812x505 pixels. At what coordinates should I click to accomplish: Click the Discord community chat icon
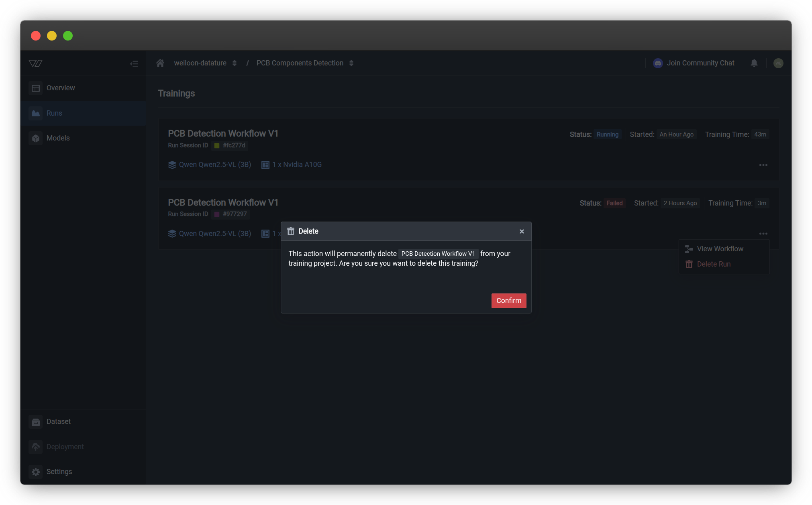658,63
